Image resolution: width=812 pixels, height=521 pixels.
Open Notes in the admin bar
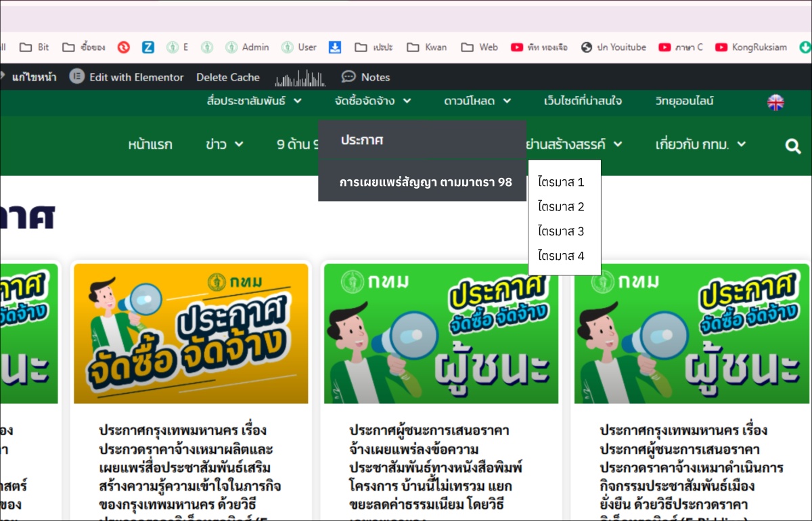point(366,77)
